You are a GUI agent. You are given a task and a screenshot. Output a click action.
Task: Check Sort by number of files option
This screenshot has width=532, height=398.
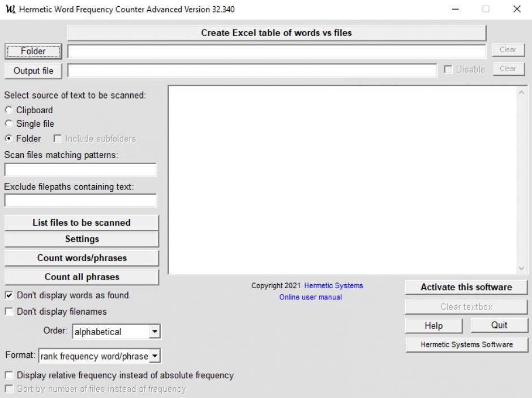pyautogui.click(x=9, y=389)
